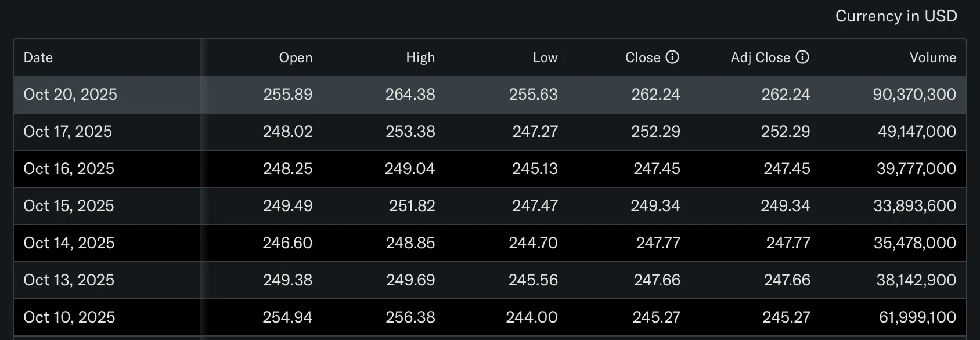The height and width of the screenshot is (340, 980).
Task: Click the Open column header
Action: 296,57
